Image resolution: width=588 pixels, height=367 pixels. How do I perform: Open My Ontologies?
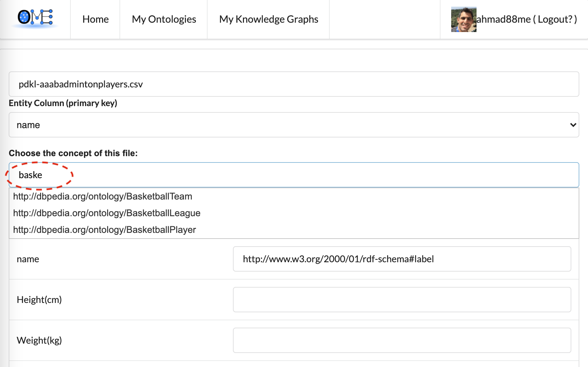coord(164,19)
